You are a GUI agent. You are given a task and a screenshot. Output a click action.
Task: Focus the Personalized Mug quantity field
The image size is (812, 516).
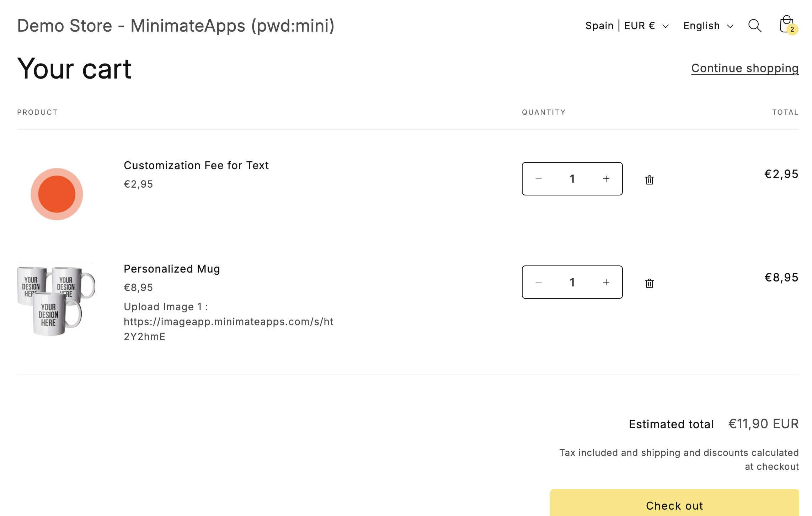(572, 282)
